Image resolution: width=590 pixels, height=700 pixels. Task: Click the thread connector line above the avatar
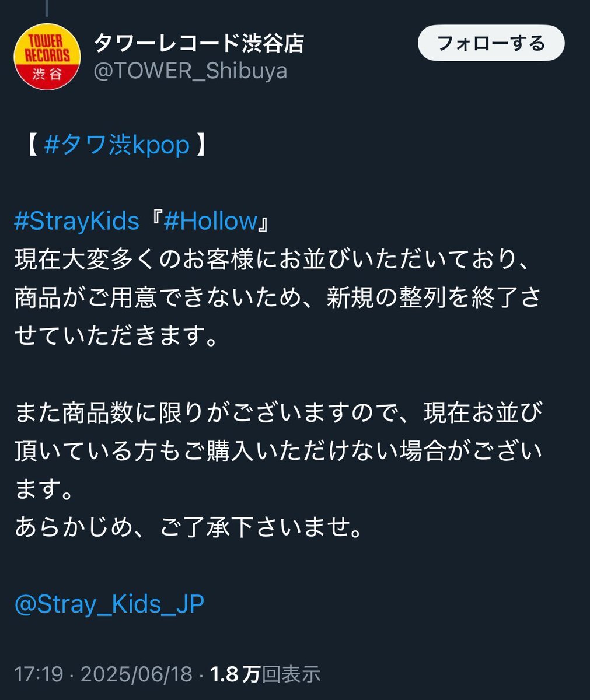coord(47,8)
